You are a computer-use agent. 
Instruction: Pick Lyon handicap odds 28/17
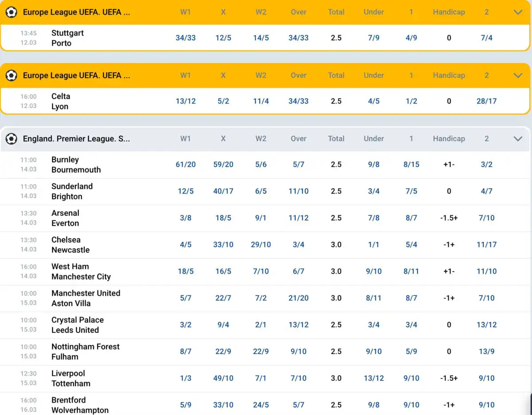[x=486, y=101]
